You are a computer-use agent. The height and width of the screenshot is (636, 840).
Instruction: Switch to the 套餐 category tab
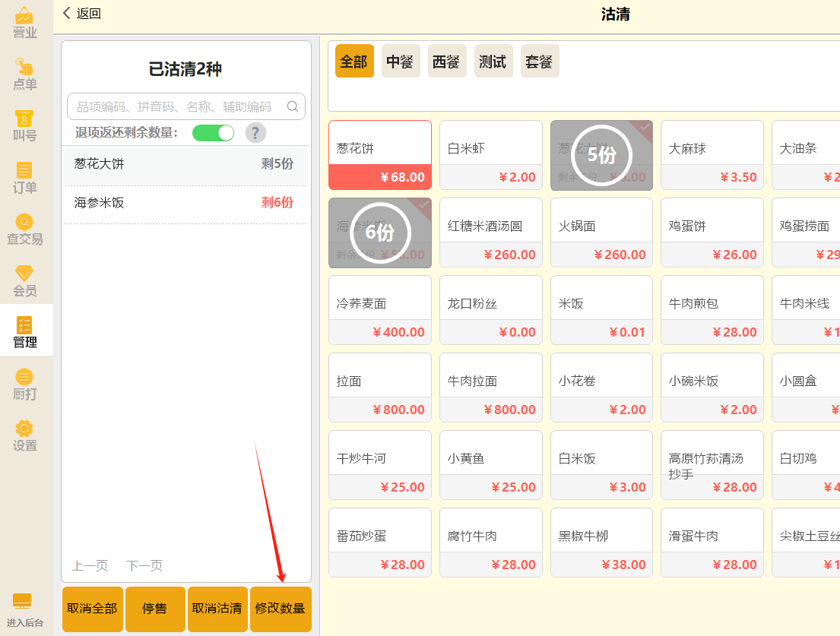coord(540,61)
